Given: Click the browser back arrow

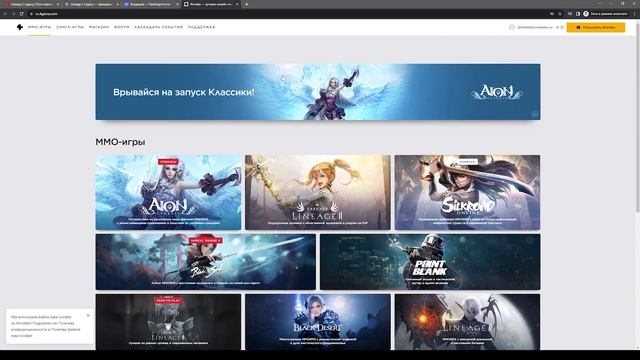Looking at the screenshot, I should [5, 13].
